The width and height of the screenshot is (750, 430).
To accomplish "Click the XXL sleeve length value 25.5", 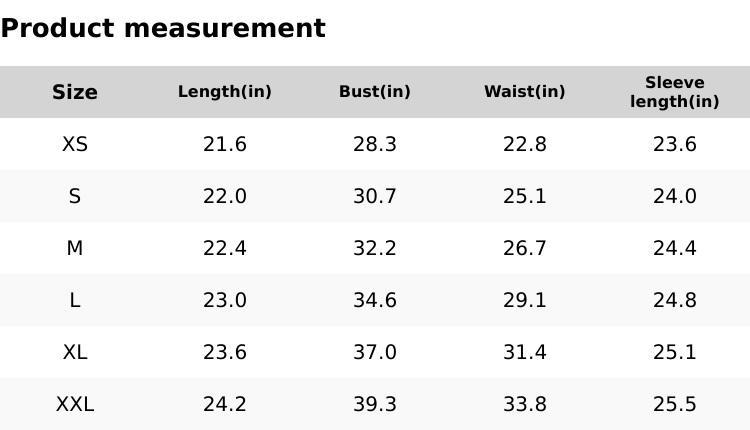I will pos(675,404).
